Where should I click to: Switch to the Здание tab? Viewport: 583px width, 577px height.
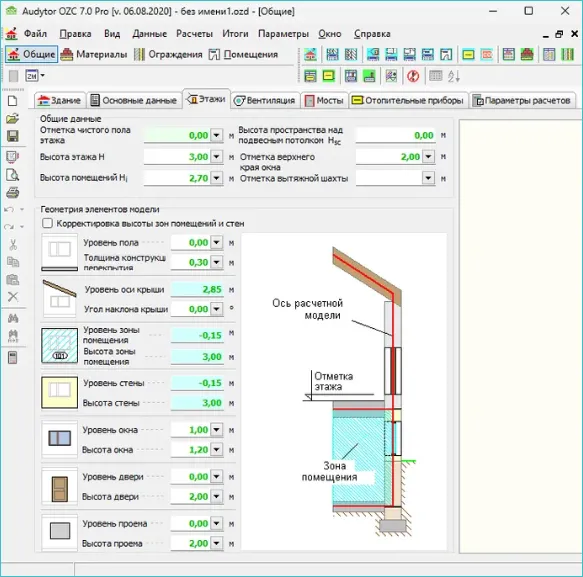pos(60,100)
